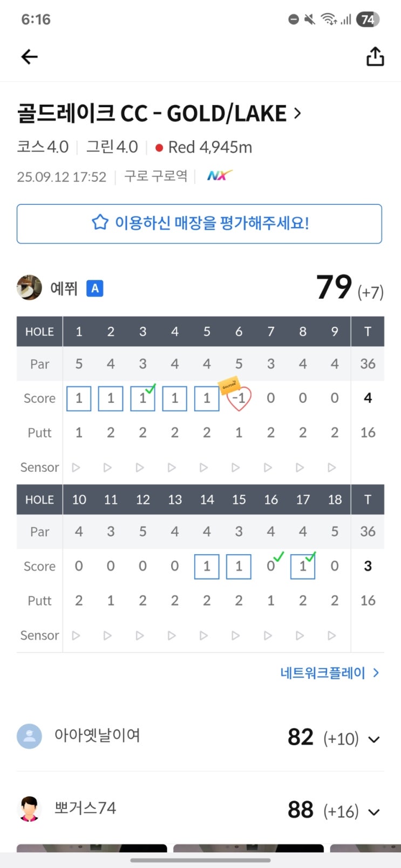Tap 예쮜 profile photo
Screen dimensions: 401x868
(29, 287)
